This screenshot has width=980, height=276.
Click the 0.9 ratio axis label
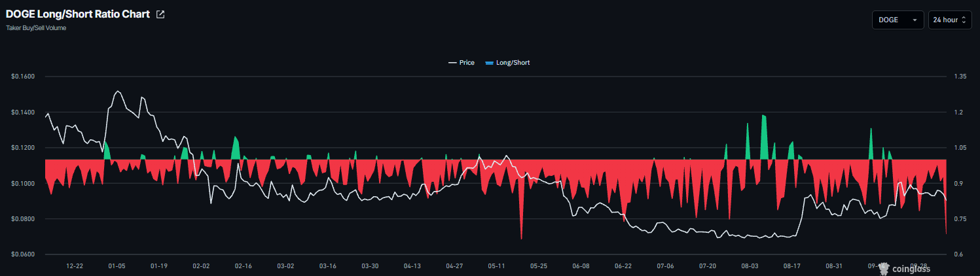959,183
